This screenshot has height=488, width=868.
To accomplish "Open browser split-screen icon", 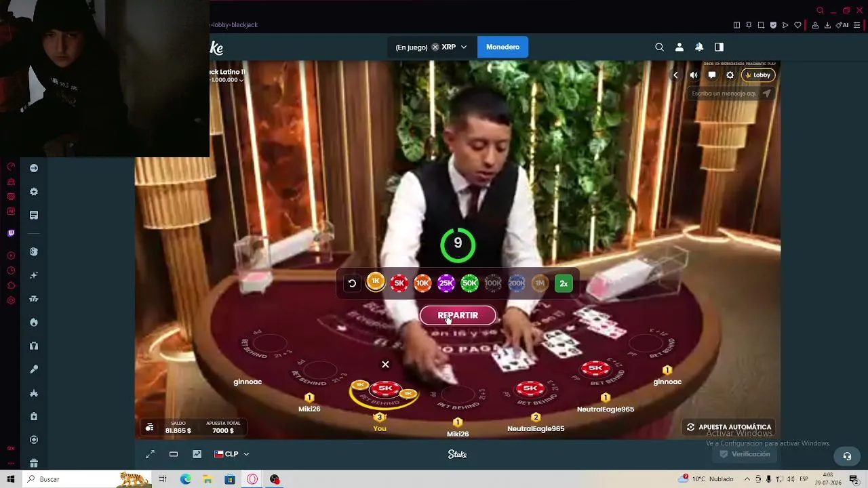I will click(736, 25).
